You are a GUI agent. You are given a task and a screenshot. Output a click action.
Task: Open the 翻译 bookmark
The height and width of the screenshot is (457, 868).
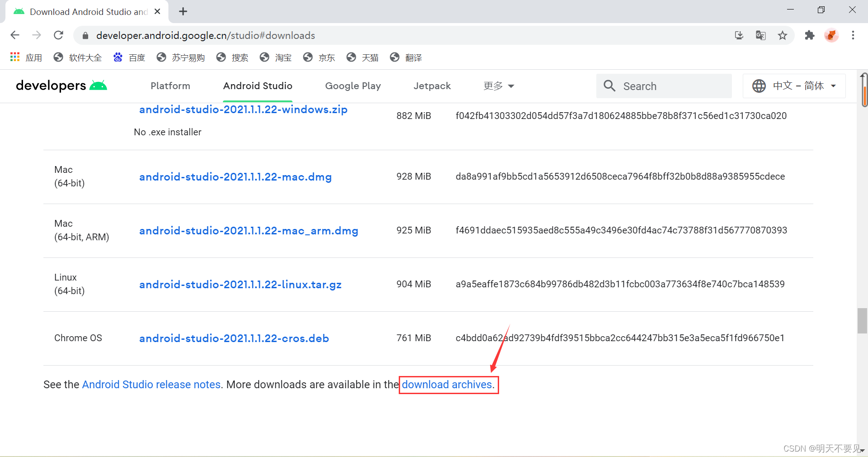pos(406,57)
